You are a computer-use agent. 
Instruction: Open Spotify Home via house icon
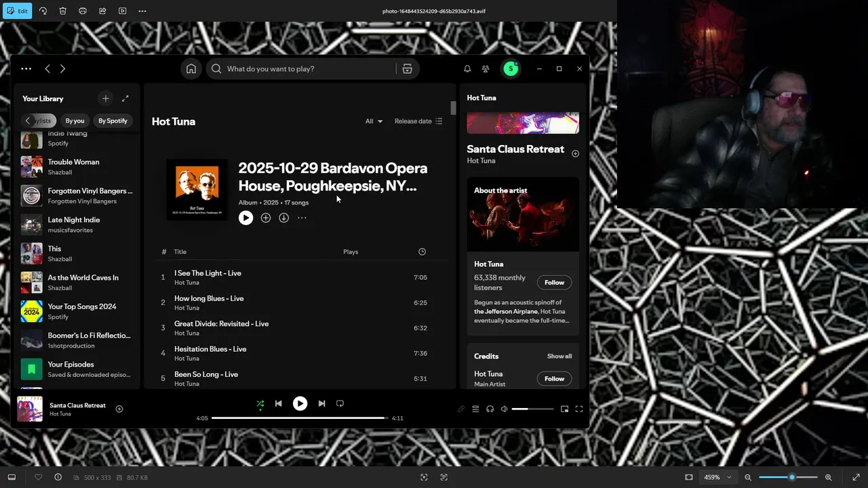tap(191, 68)
